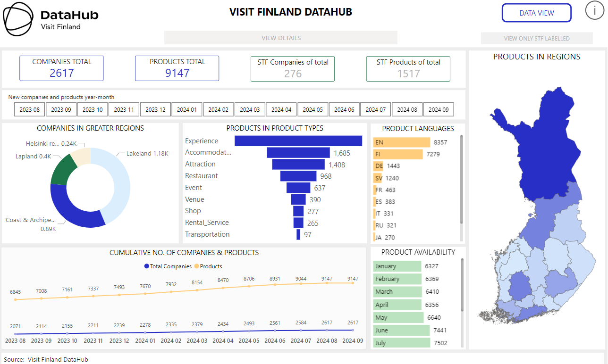Click the Source: Visit Finland DataHub text
The height and width of the screenshot is (364, 608).
(46, 359)
